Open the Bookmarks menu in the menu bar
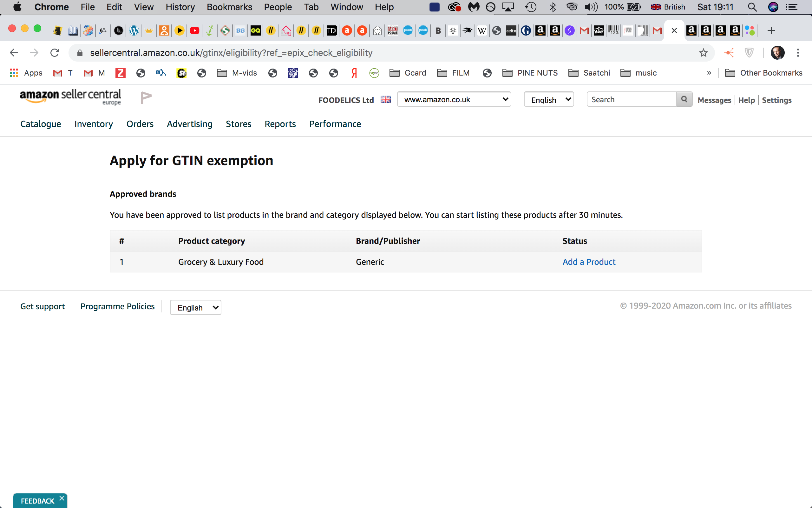 pos(230,7)
